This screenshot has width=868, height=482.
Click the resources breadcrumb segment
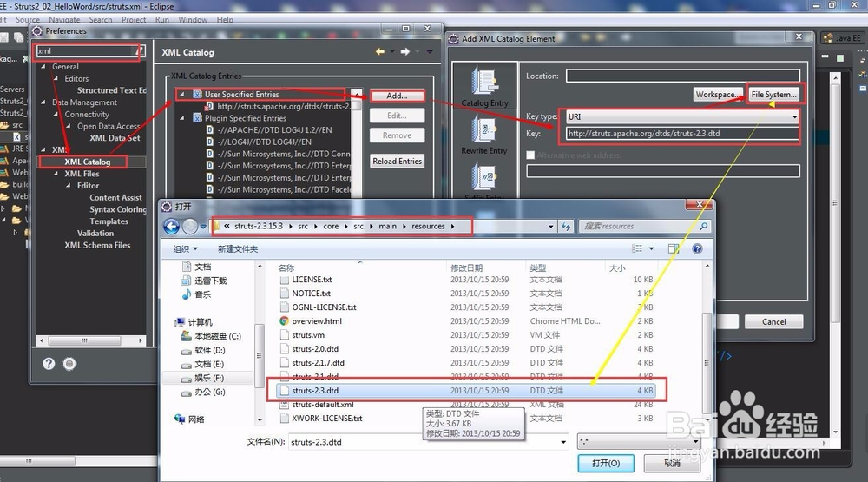tap(428, 226)
